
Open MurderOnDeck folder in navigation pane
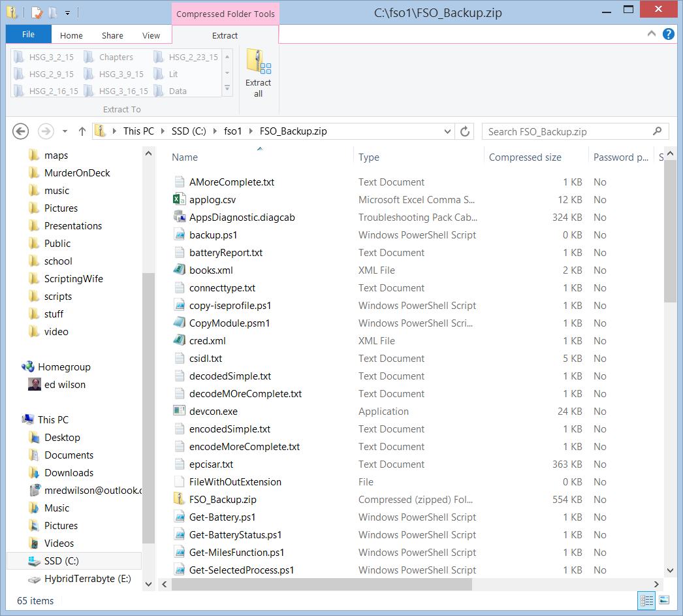point(77,173)
